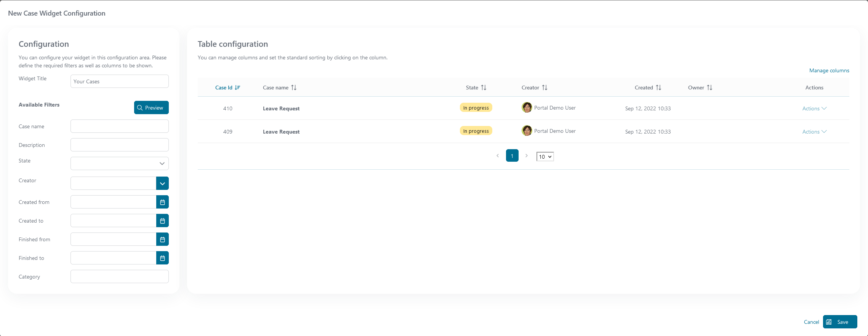Save the widget configuration

[x=840, y=322]
